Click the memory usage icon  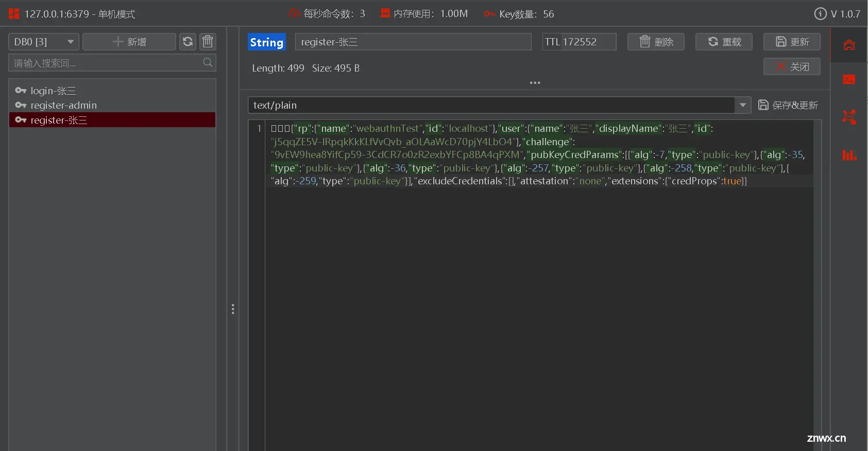point(385,13)
